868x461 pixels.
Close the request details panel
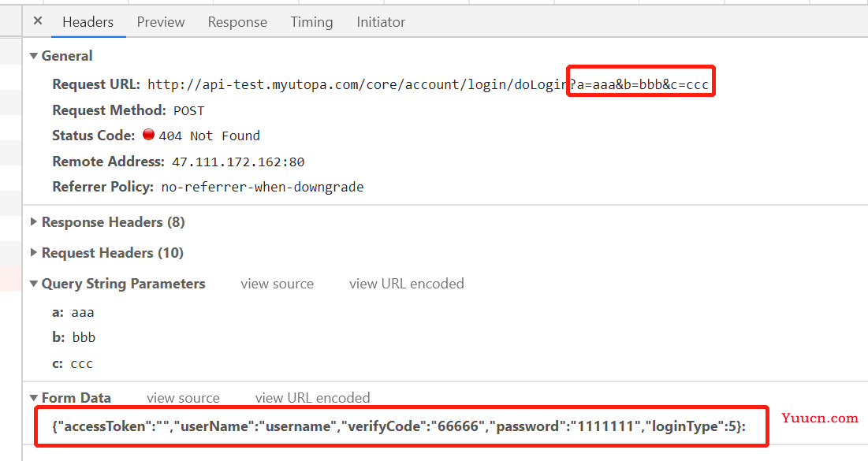[38, 21]
